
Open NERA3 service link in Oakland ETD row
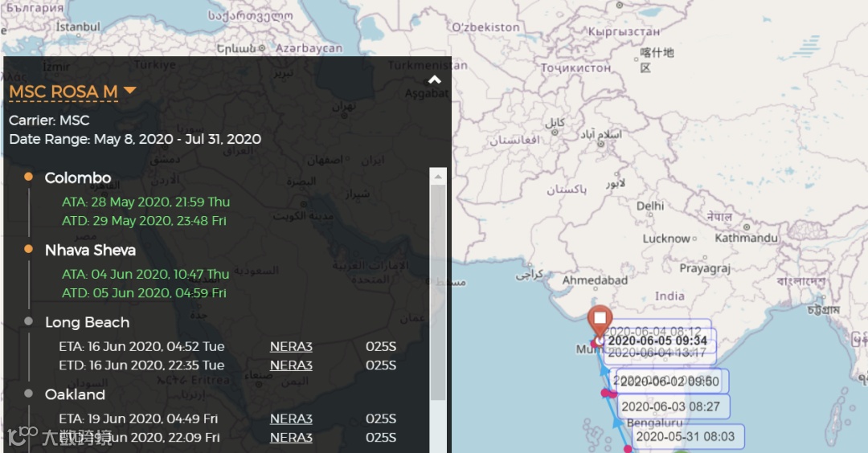pyautogui.click(x=291, y=438)
